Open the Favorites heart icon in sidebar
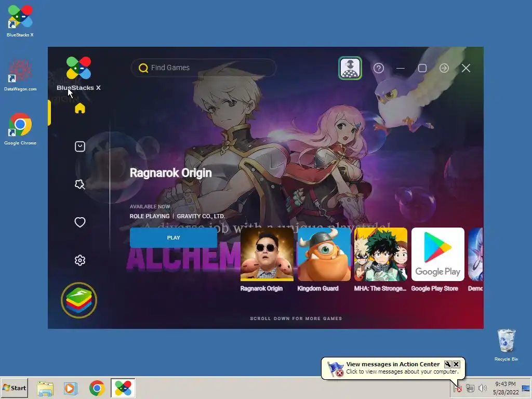This screenshot has height=399, width=532. [79, 222]
